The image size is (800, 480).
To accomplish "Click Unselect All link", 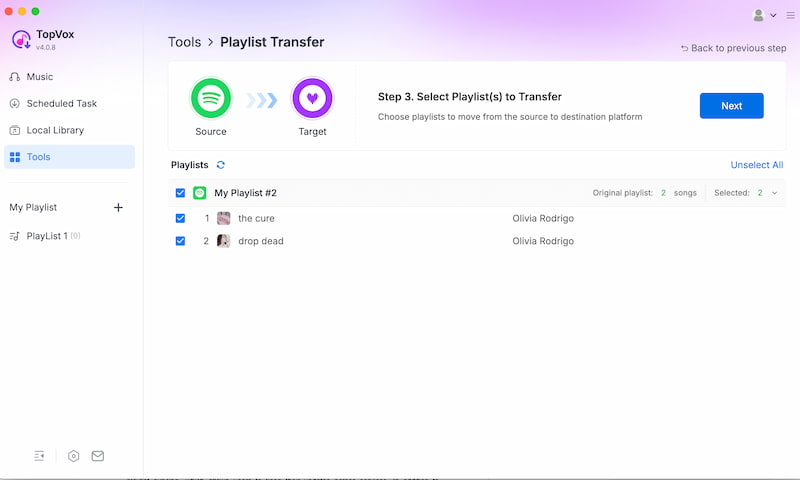I will (x=756, y=165).
